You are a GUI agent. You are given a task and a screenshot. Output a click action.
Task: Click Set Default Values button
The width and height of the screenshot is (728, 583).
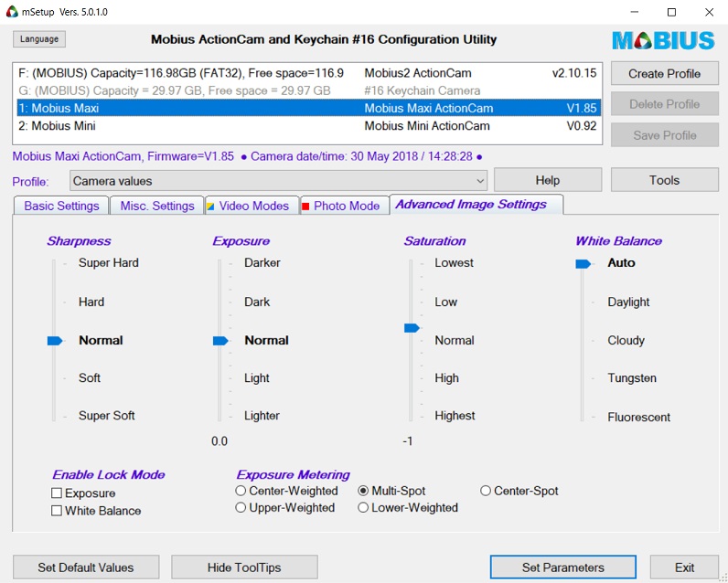(86, 567)
